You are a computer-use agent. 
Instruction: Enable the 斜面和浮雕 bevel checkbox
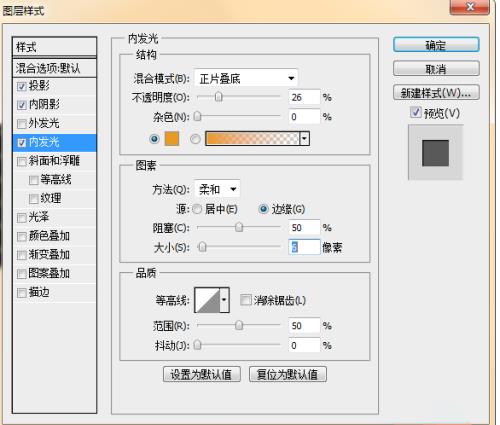(x=22, y=162)
